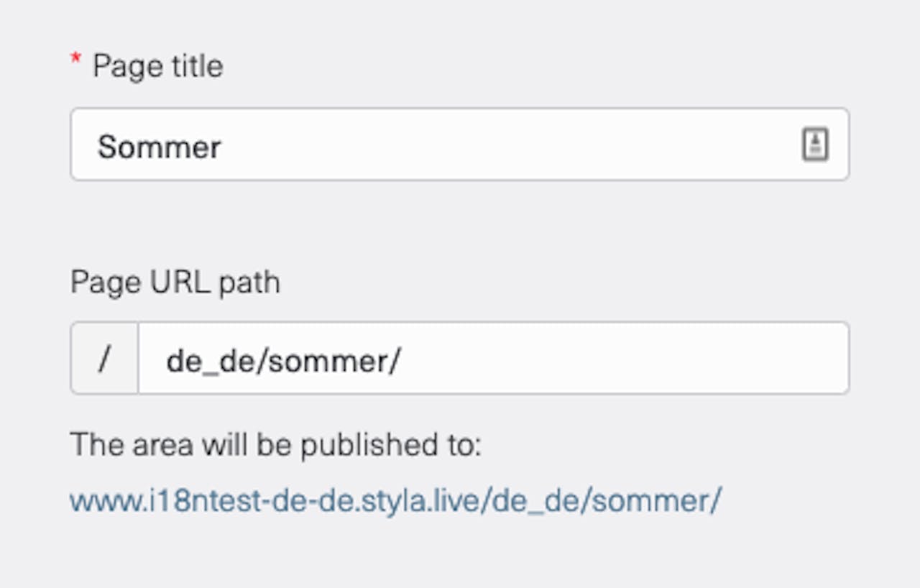Focus the Page title input containing Sommer
920x588 pixels.
tap(459, 144)
